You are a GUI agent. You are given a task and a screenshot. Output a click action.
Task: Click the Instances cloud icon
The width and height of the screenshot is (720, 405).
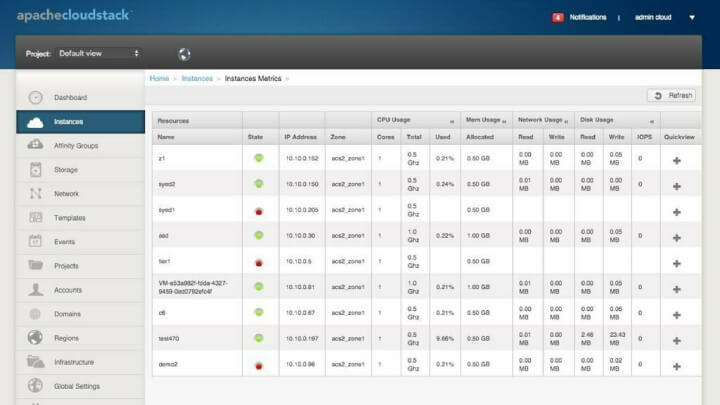pos(35,122)
